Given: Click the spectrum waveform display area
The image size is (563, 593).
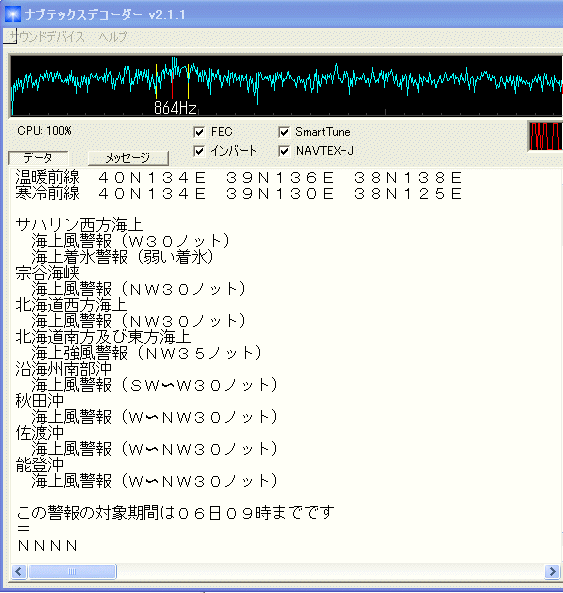Looking at the screenshot, I should [x=286, y=85].
